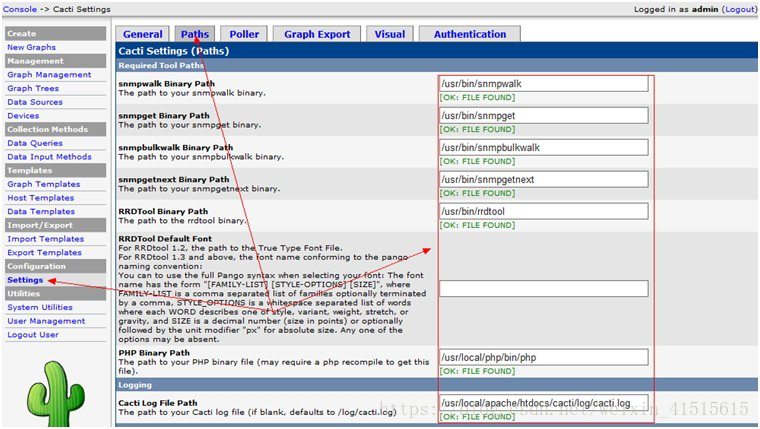Image resolution: width=760 pixels, height=429 pixels.
Task: Click the 'Cacti Settings (Paths)' title
Action: tap(174, 51)
